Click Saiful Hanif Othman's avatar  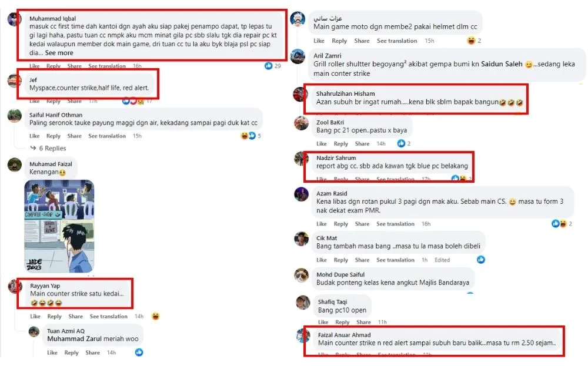(x=15, y=116)
